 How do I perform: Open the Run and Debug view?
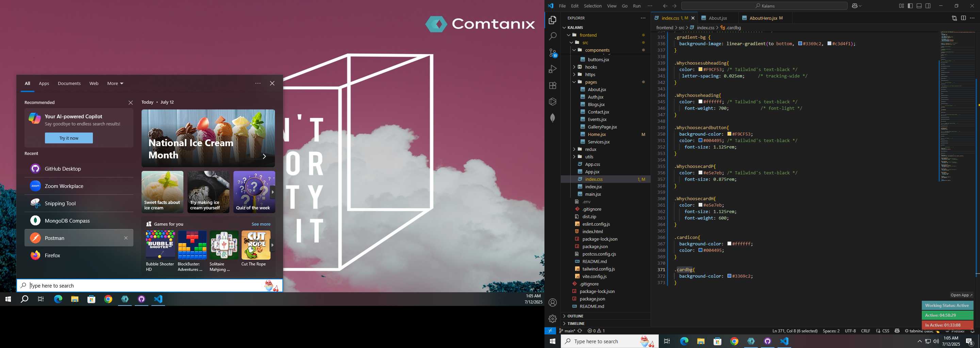[x=553, y=69]
